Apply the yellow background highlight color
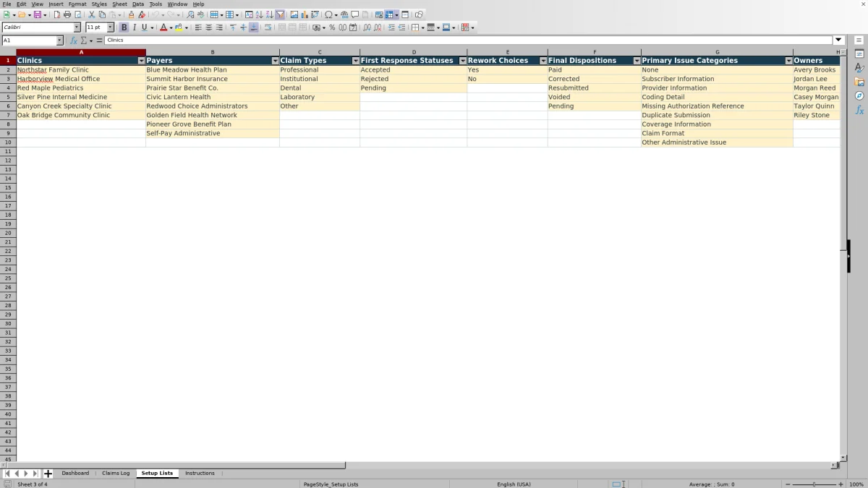The height and width of the screenshot is (488, 868). coord(179,27)
